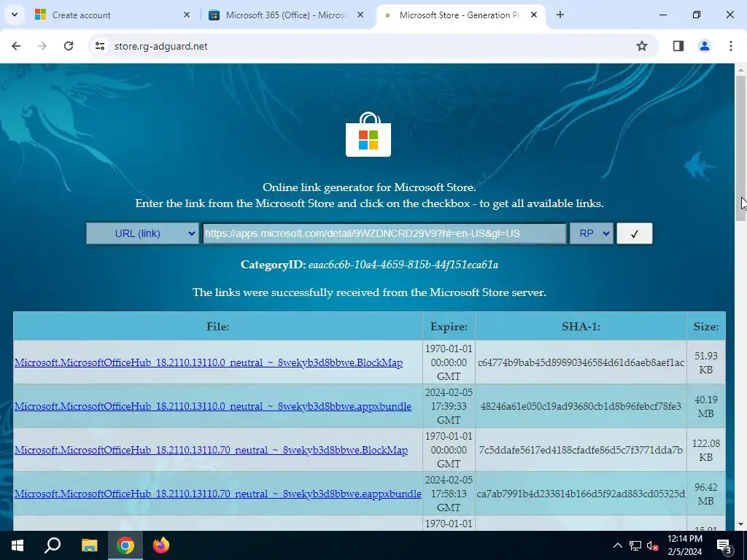Click the Chrome taskbar icon
The height and width of the screenshot is (560, 747).
coord(125,545)
